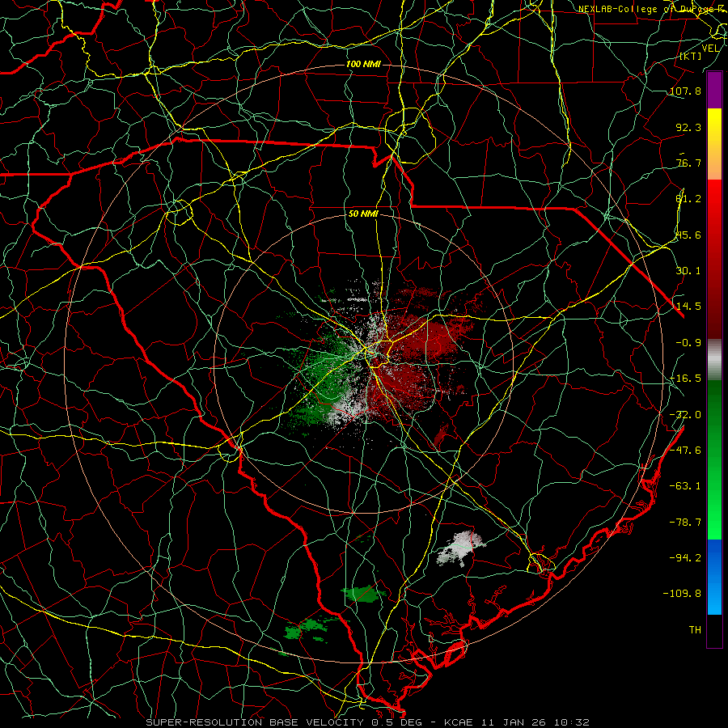This screenshot has height=728, width=728.
Task: Click the Super-Resolution Base Velocity caption
Action: (368, 722)
